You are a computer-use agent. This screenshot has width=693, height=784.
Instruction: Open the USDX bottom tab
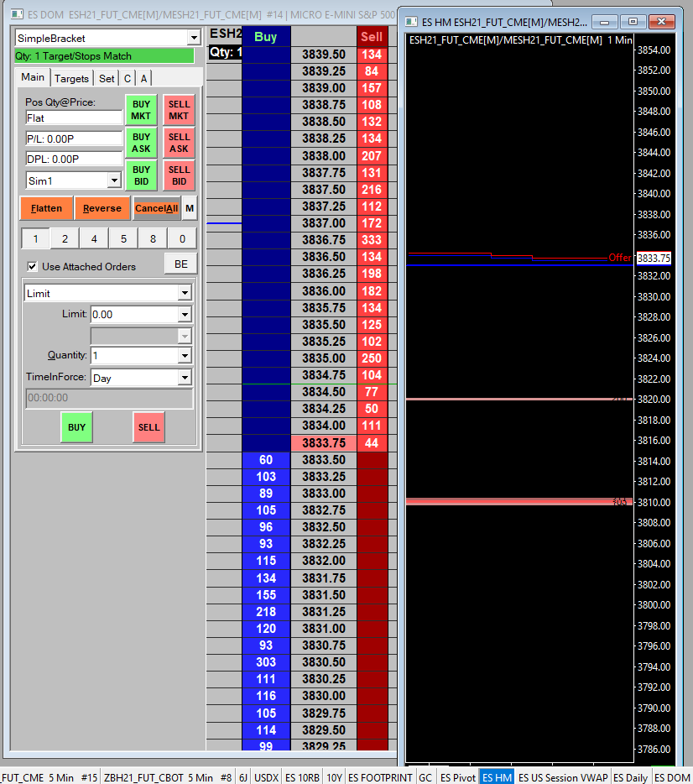tap(266, 777)
